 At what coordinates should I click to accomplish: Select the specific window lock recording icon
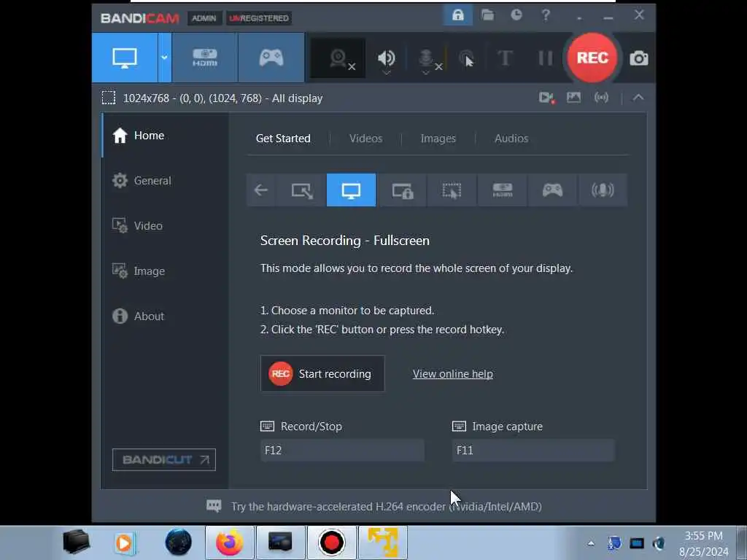pos(402,190)
